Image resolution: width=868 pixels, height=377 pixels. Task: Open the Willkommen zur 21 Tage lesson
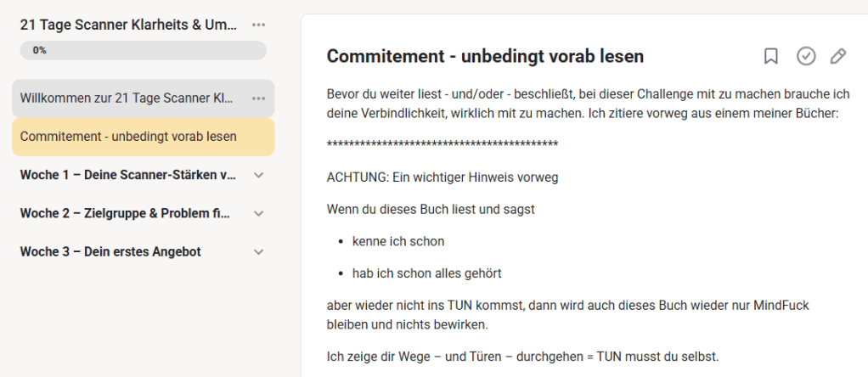127,98
